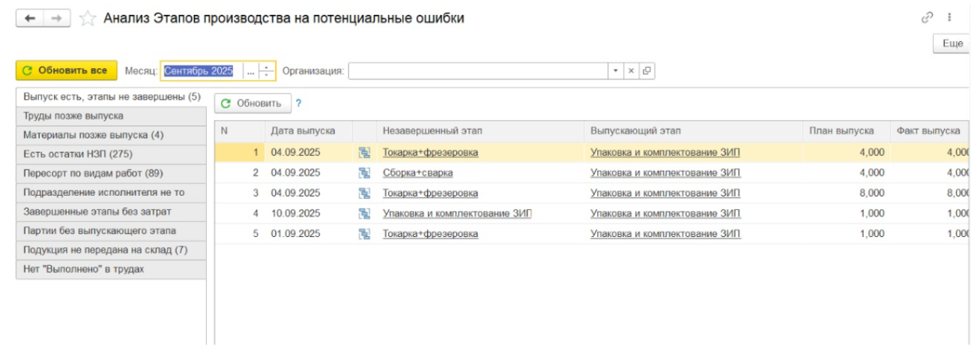The image size is (980, 363).
Task: Click the yellow Обновить все button
Action: pos(66,70)
